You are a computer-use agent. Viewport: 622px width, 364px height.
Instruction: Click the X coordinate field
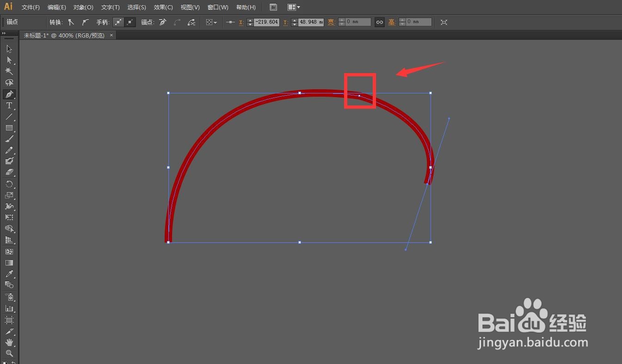click(266, 22)
